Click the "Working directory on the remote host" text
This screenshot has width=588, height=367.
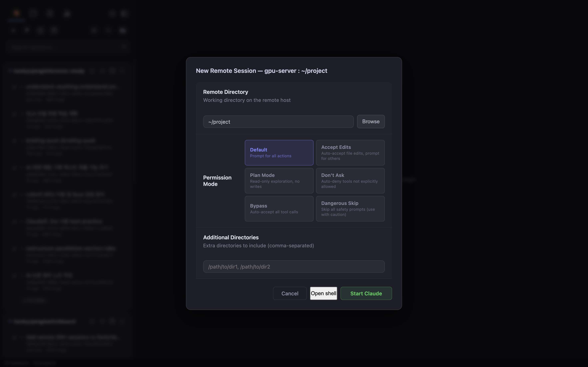coord(247,100)
